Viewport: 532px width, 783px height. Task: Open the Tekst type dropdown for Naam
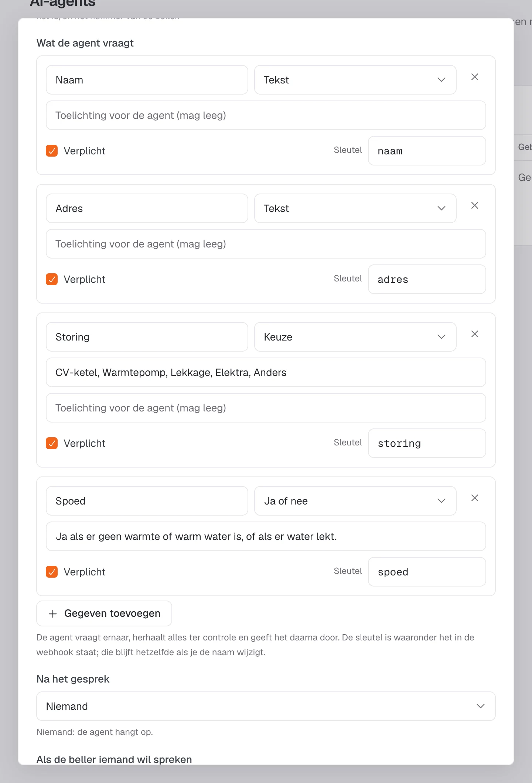355,80
